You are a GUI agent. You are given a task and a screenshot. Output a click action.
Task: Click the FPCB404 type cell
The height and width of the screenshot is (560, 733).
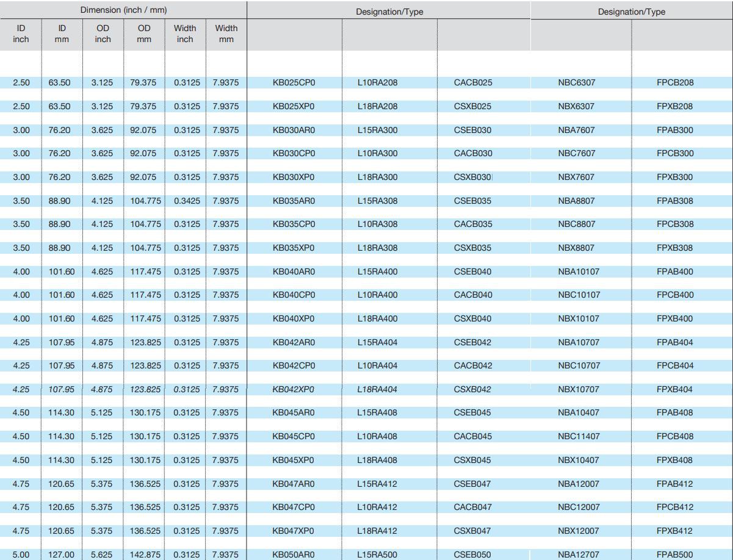(x=674, y=366)
